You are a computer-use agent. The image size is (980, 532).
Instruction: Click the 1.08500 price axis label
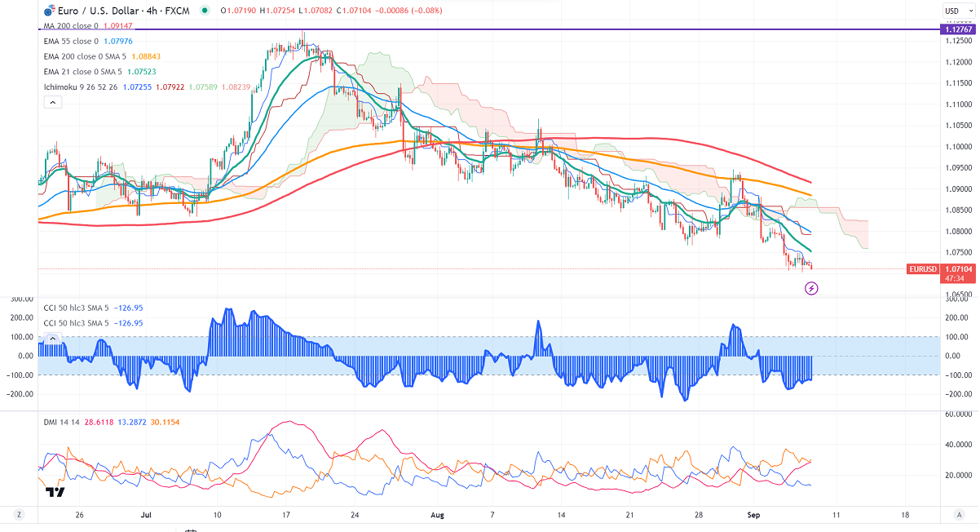tap(957, 210)
